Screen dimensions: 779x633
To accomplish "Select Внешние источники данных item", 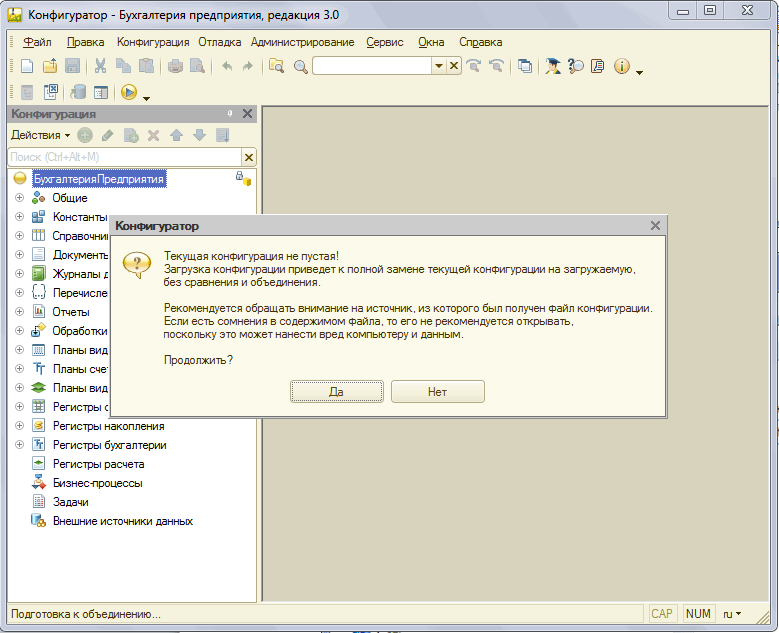I will tap(123, 521).
